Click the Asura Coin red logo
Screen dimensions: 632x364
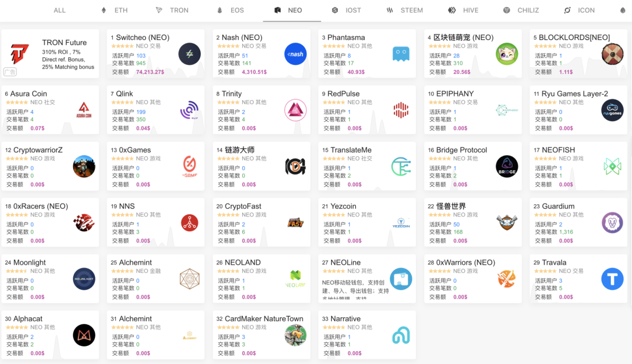click(84, 110)
